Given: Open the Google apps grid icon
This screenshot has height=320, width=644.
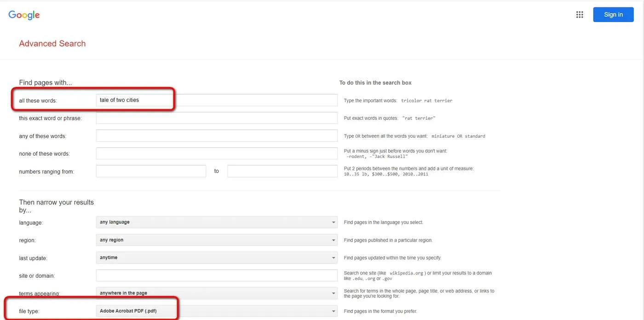Looking at the screenshot, I should tap(580, 15).
